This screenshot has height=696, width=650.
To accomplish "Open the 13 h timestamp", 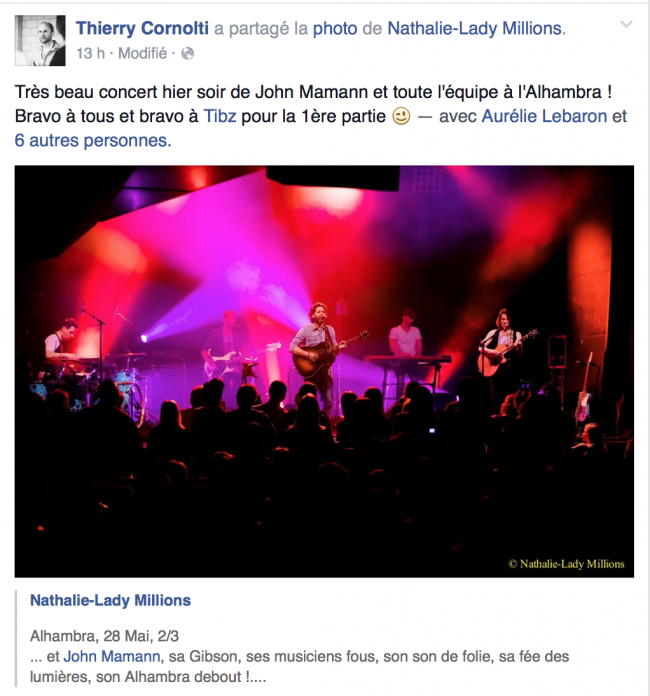I will coord(91,54).
